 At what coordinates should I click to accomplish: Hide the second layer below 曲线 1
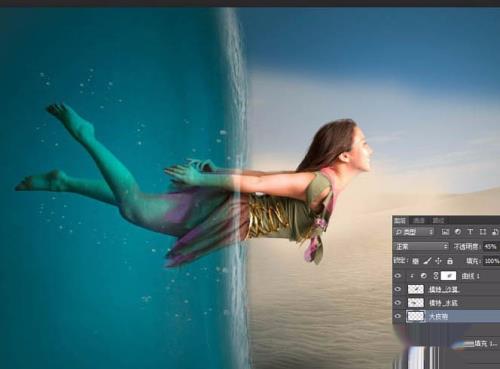[398, 289]
